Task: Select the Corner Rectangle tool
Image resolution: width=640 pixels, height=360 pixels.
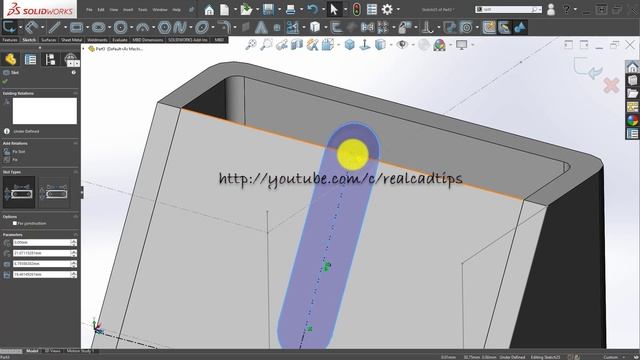Action: [x=76, y=28]
